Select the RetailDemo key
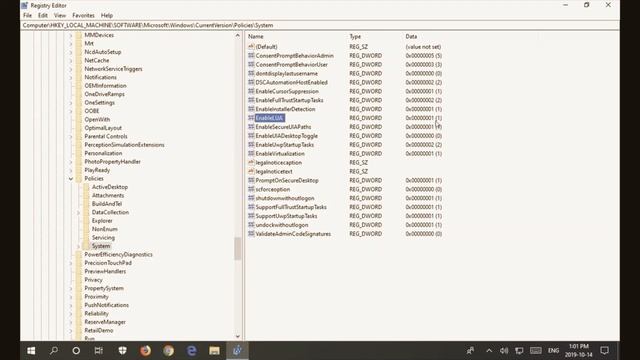This screenshot has height=360, width=640. (x=99, y=331)
